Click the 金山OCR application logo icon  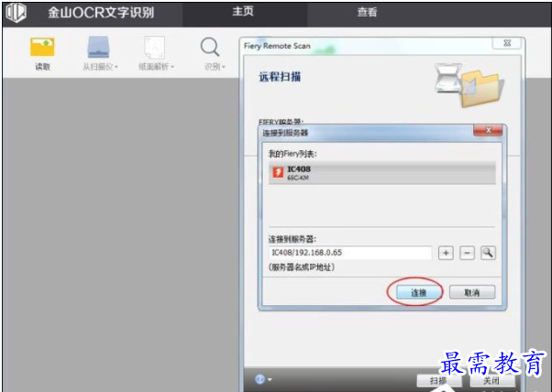pyautogui.click(x=17, y=12)
